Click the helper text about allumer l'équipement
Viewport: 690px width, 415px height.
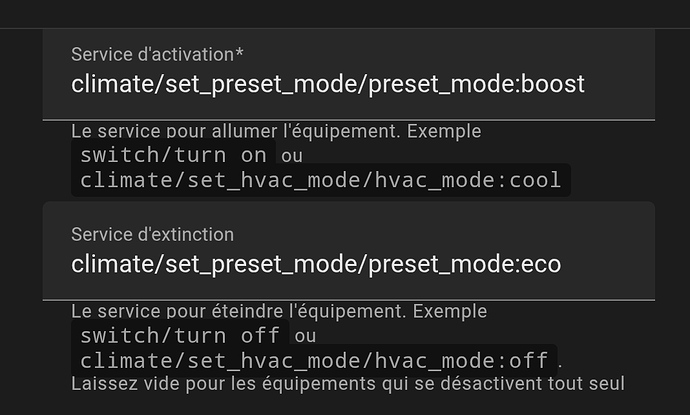pos(276,131)
